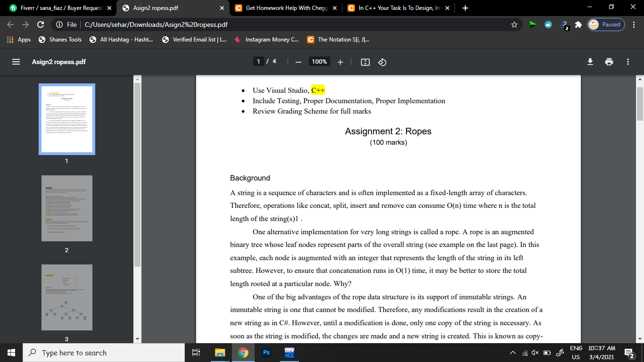Viewport: 644px width, 362px height.
Task: Click the Asign2 ropess.pdf viewer title
Action: pyautogui.click(x=59, y=62)
